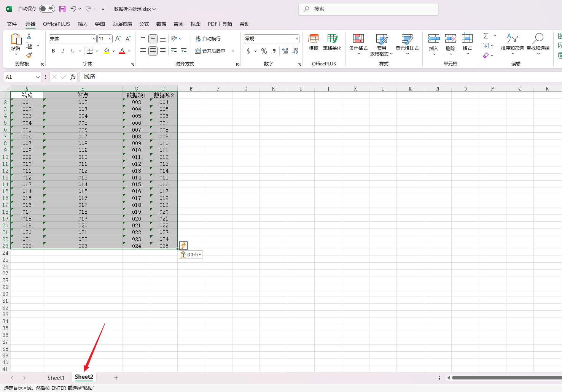Open 条件格式 conditional formatting
Image resolution: width=562 pixels, height=392 pixels.
click(x=358, y=44)
